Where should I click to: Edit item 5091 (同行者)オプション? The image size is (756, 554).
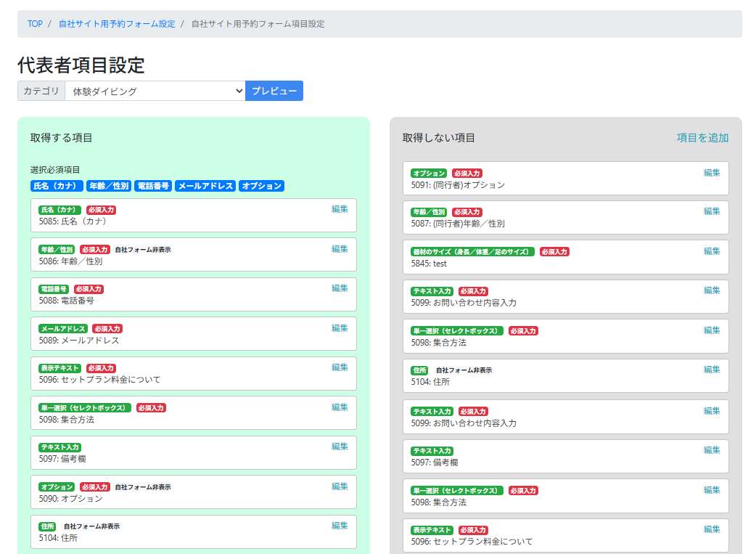(x=712, y=173)
